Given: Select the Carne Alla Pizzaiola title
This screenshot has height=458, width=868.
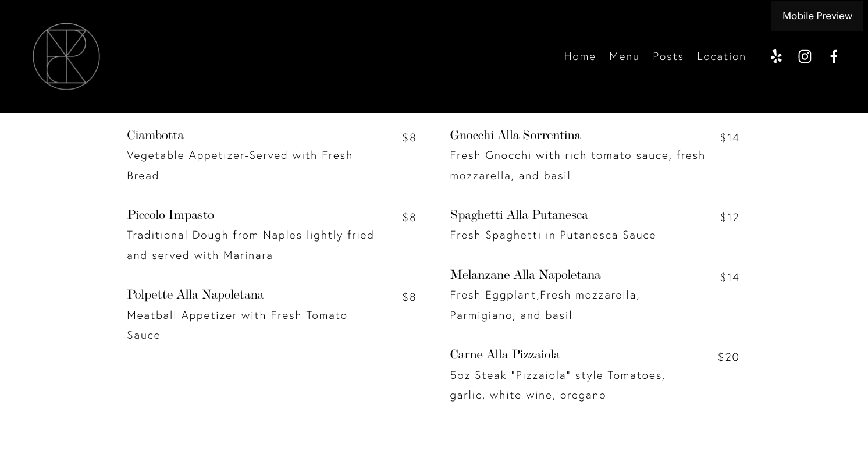Looking at the screenshot, I should tap(504, 355).
